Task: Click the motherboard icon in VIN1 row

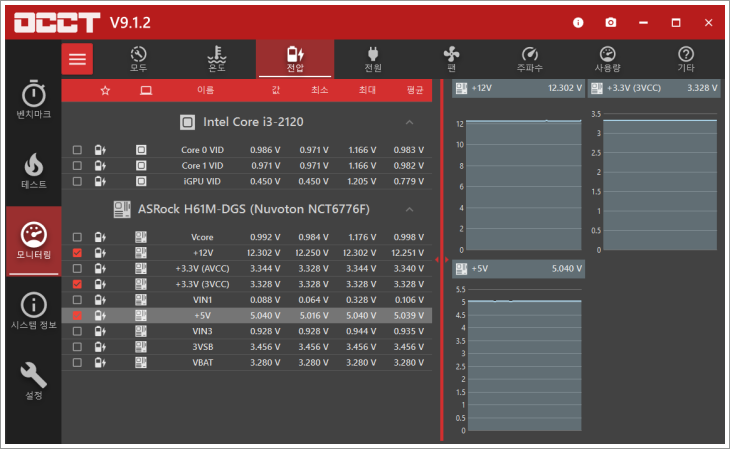Action: 141,300
